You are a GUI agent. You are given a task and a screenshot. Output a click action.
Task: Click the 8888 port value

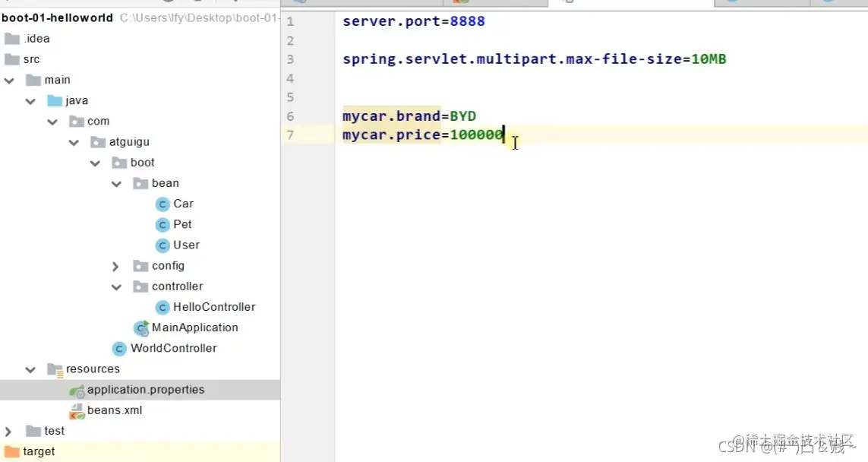coord(467,21)
